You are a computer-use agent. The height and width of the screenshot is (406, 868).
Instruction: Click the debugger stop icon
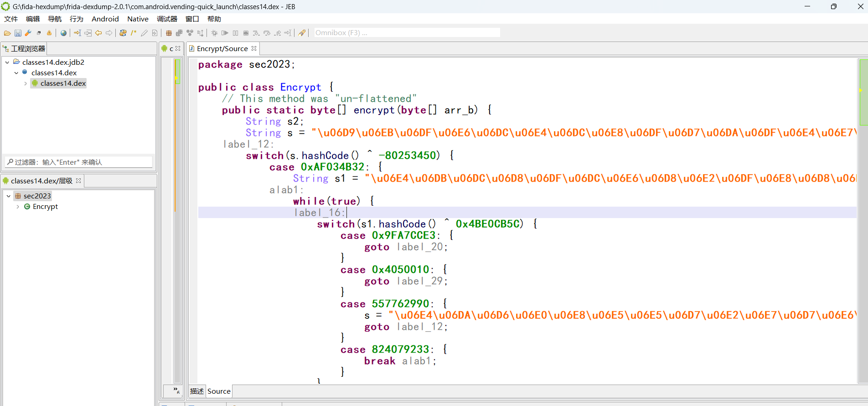click(x=246, y=33)
